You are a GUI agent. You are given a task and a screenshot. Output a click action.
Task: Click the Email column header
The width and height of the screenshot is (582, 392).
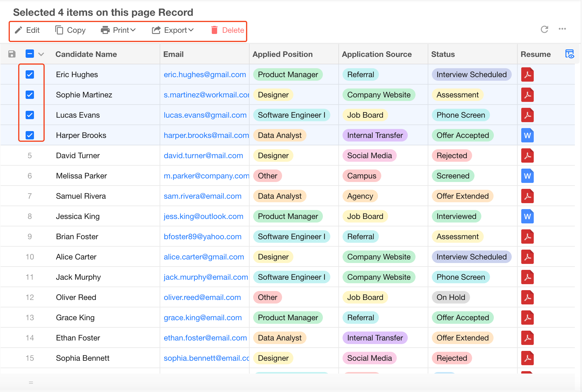(x=173, y=54)
